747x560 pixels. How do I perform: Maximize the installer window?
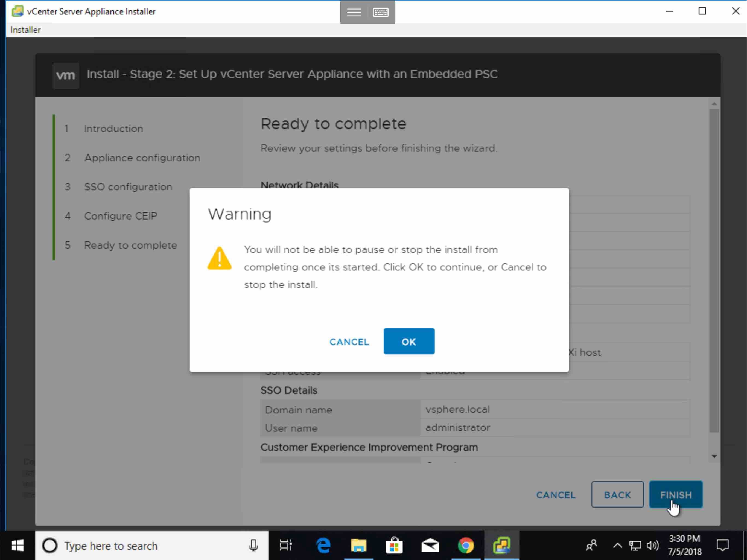coord(702,11)
